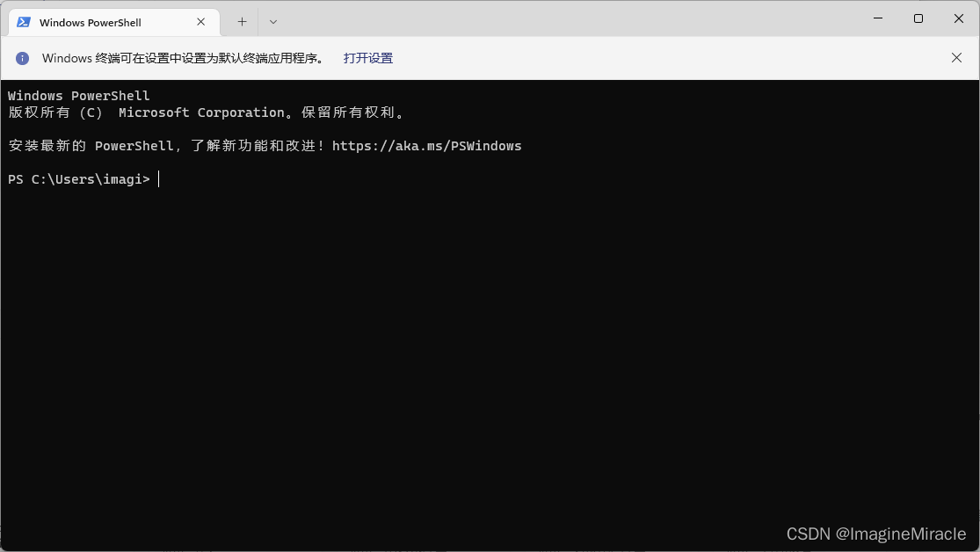The image size is (980, 552).
Task: Maximize the terminal window
Action: pos(918,18)
